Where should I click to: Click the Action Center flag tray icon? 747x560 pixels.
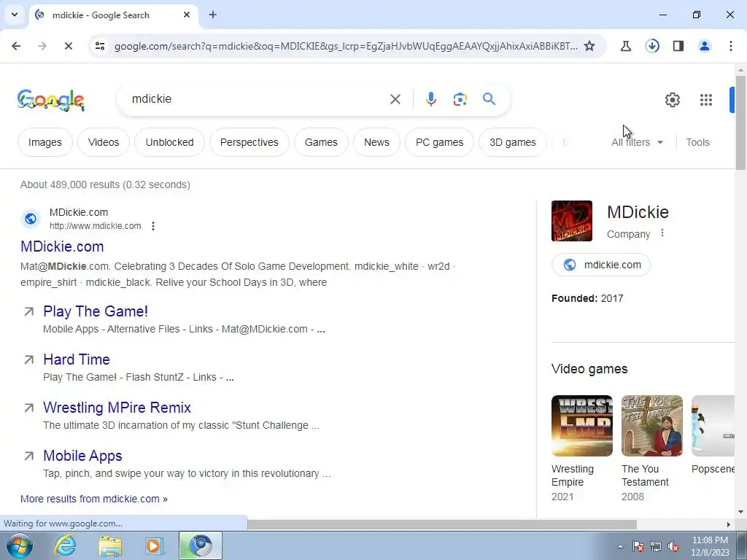point(638,546)
